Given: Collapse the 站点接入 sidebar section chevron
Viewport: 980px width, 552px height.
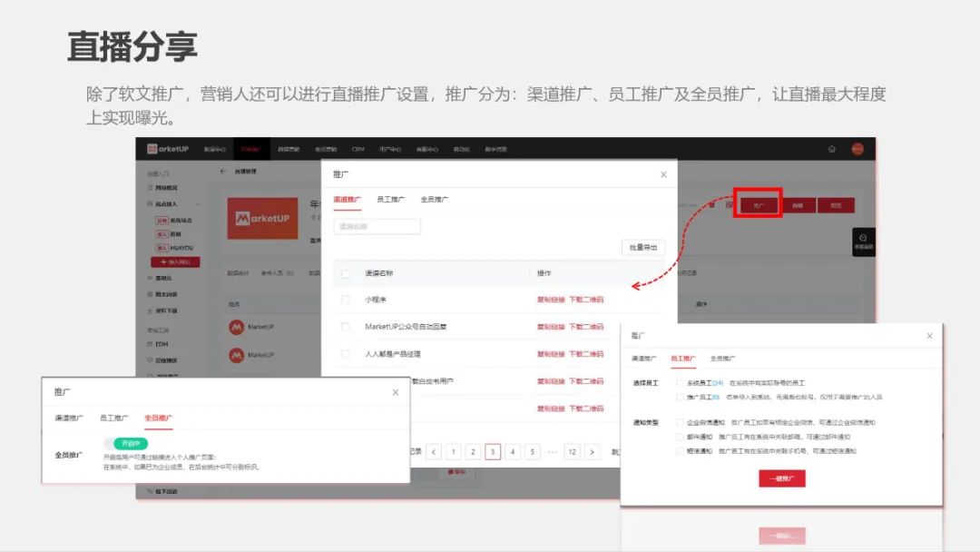Looking at the screenshot, I should pyautogui.click(x=198, y=204).
